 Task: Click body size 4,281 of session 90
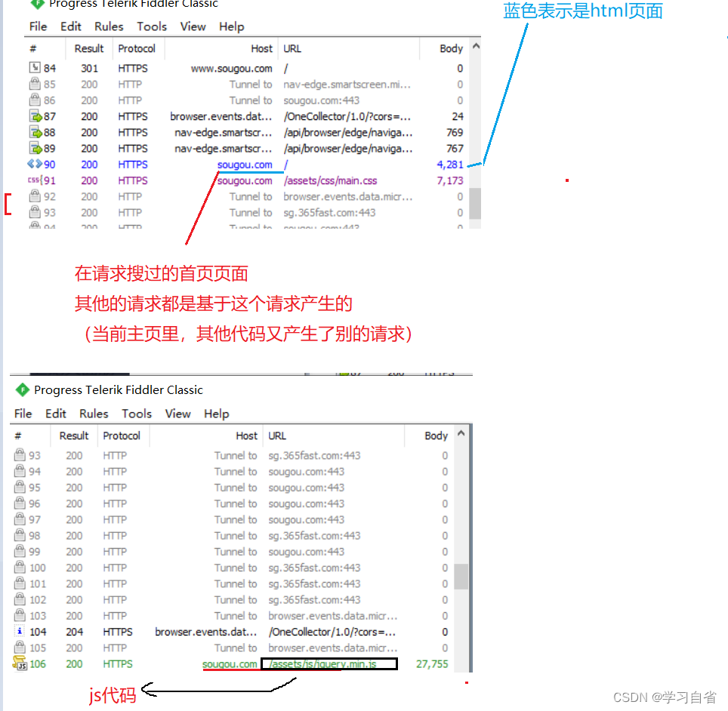(x=450, y=165)
